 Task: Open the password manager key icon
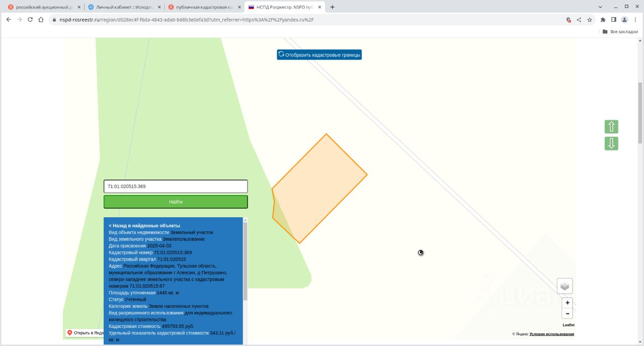[569, 20]
